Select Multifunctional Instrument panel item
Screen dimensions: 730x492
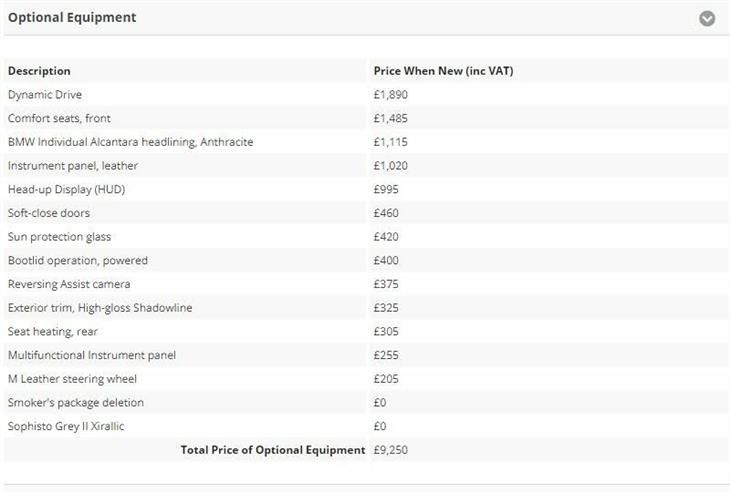click(92, 356)
